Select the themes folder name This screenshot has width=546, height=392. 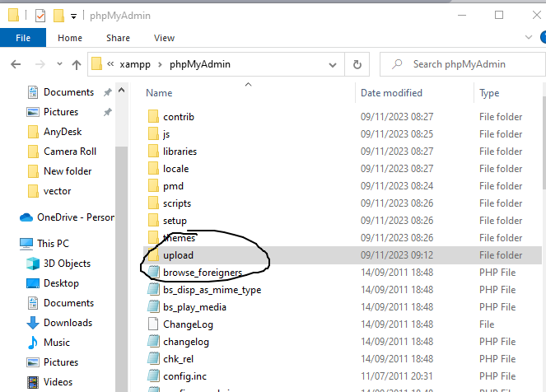coord(179,238)
